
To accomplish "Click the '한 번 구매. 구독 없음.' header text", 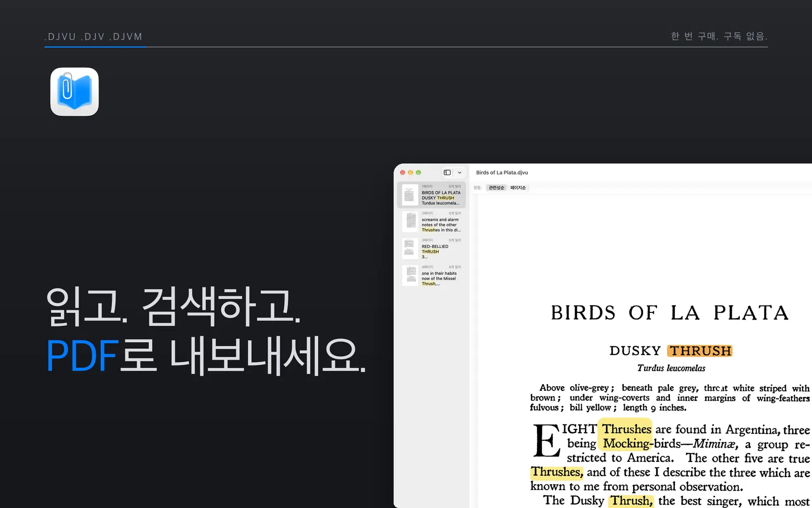I will pyautogui.click(x=719, y=36).
